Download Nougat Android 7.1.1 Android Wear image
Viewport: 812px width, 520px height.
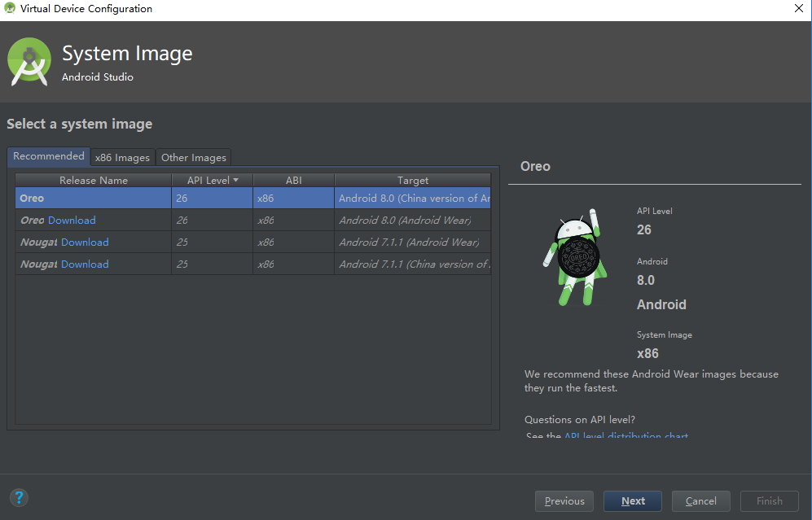[x=85, y=243]
